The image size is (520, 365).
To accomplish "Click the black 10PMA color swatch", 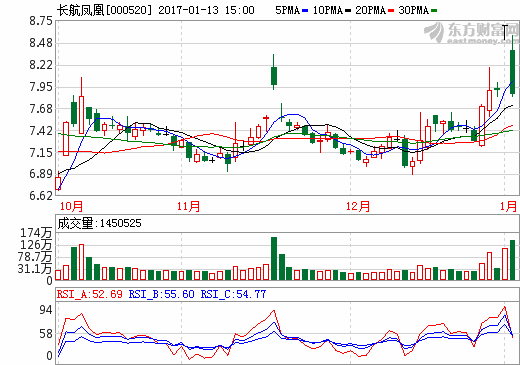I will point(348,11).
